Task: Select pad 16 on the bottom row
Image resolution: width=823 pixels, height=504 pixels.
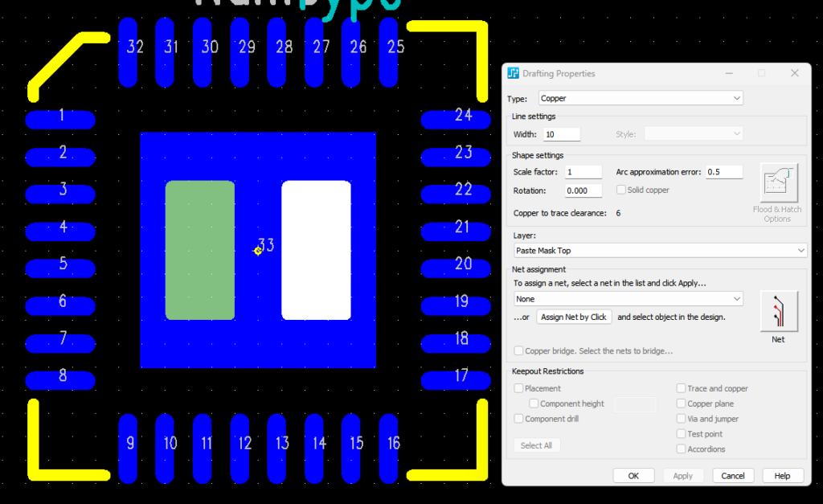Action: click(389, 448)
